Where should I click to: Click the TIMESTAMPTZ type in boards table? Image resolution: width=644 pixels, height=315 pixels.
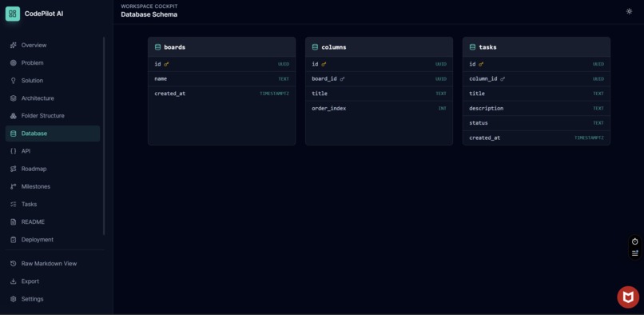point(274,94)
